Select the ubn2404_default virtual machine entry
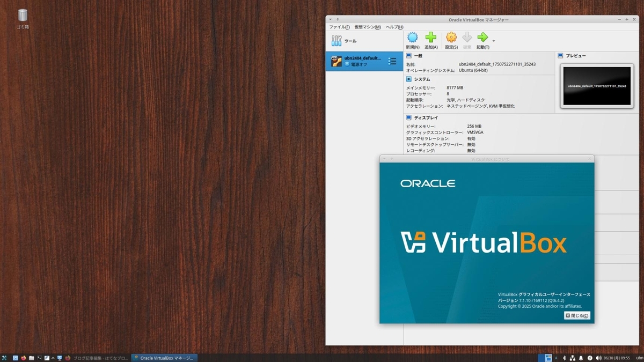The image size is (644, 362). point(364,61)
